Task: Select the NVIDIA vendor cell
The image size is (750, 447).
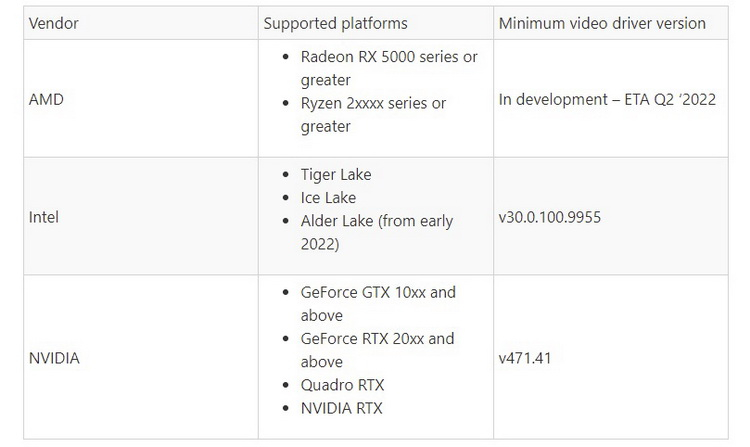Action: [54, 357]
